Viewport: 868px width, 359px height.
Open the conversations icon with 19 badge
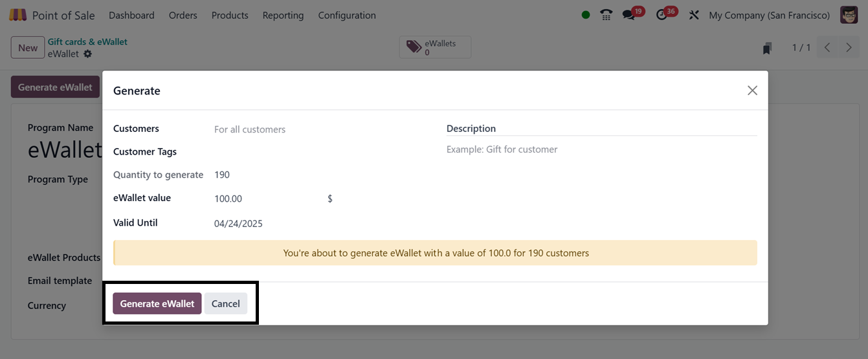629,15
